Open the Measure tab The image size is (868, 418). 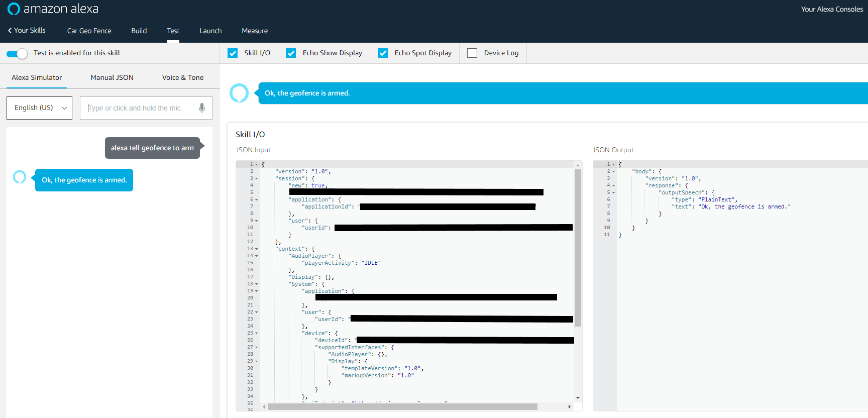255,31
